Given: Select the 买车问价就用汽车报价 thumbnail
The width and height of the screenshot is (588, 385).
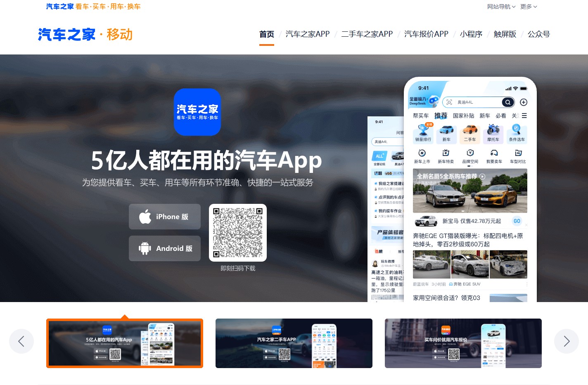Looking at the screenshot, I should (x=463, y=343).
